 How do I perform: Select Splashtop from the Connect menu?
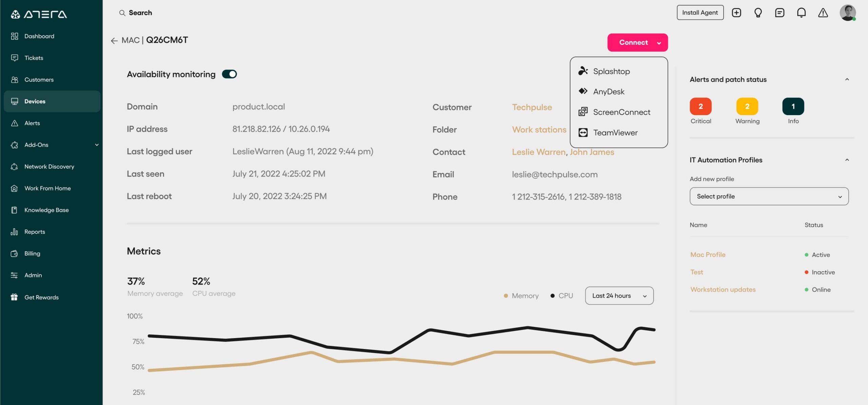click(x=611, y=71)
